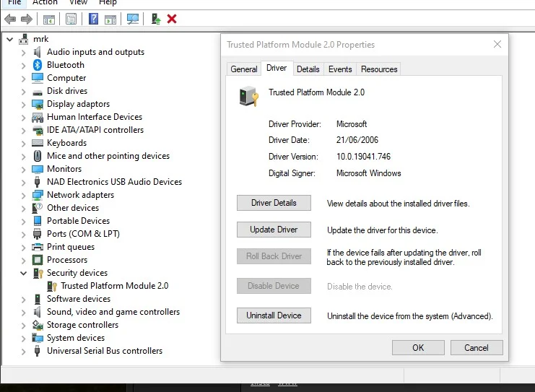
Task: Click the Cancel button
Action: point(477,348)
